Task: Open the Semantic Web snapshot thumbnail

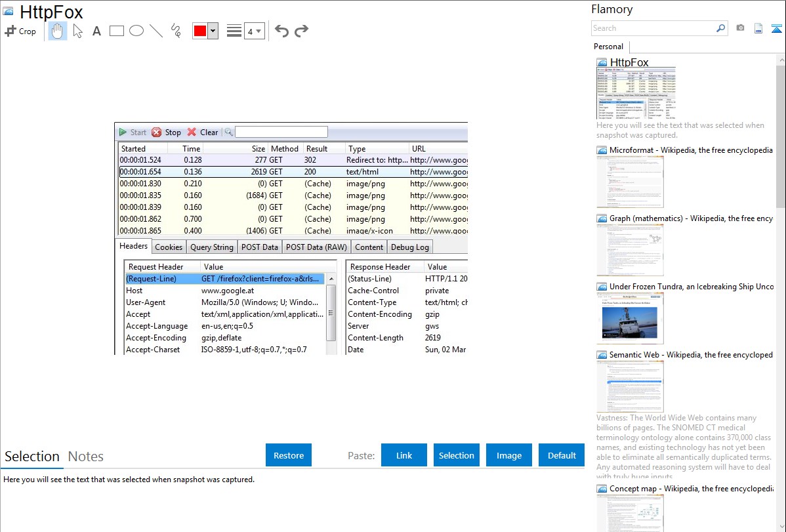Action: (630, 386)
